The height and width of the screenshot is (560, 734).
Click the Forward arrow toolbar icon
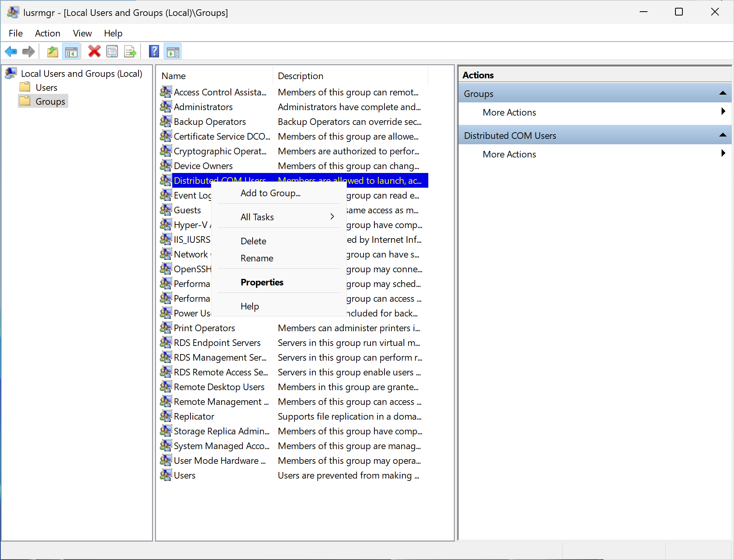pyautogui.click(x=29, y=52)
